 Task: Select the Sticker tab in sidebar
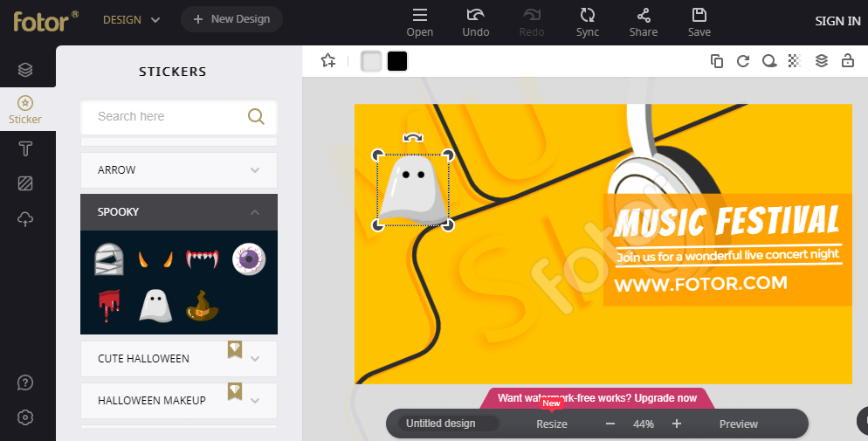click(x=25, y=109)
